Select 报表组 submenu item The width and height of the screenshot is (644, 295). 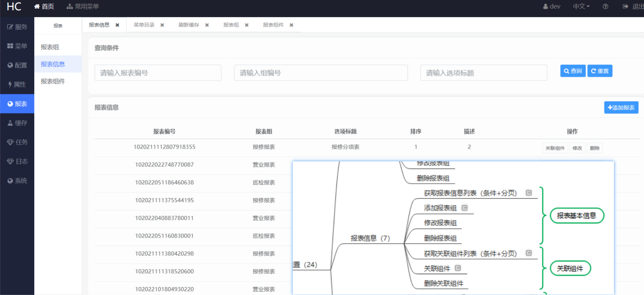[58, 47]
